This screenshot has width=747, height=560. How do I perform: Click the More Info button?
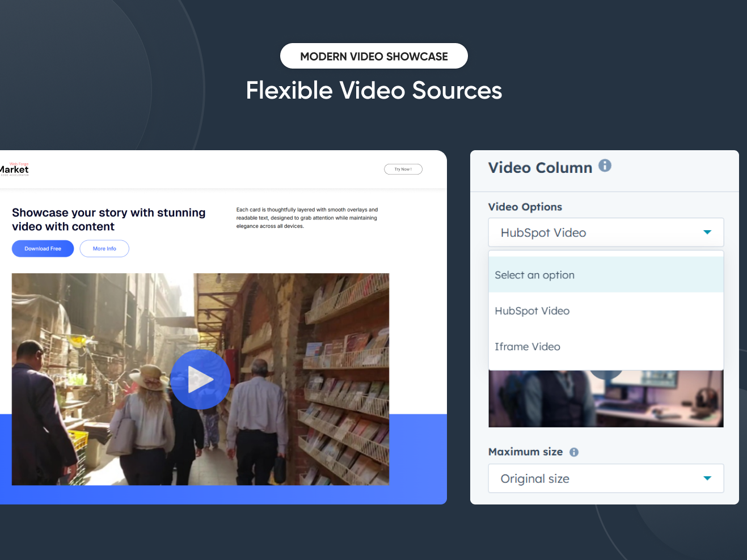(x=104, y=248)
